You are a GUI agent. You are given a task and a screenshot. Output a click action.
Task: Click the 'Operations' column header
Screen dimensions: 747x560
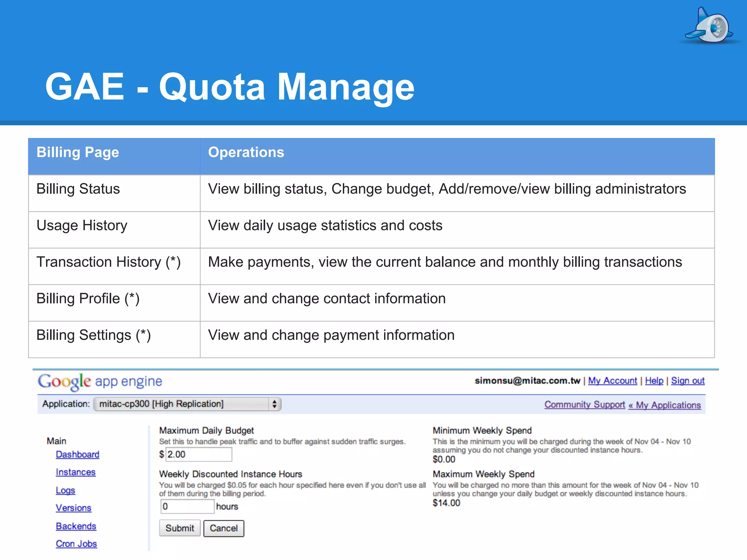coord(457,156)
